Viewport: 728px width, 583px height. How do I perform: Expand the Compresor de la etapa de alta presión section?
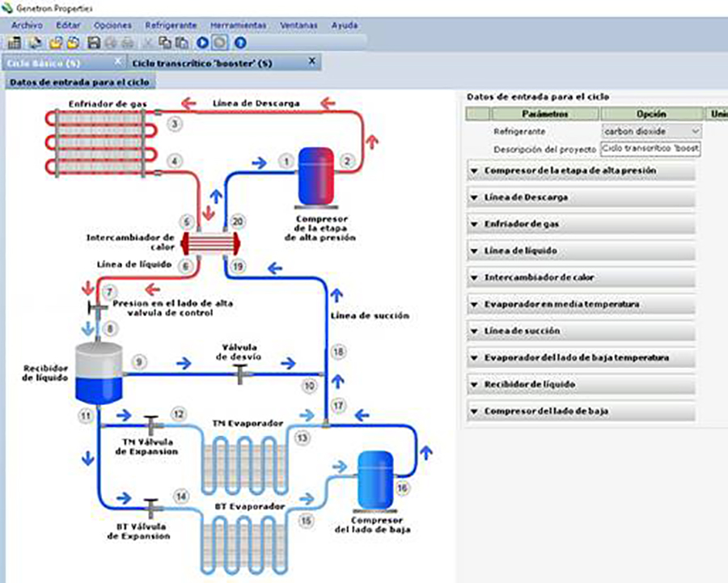[581, 171]
